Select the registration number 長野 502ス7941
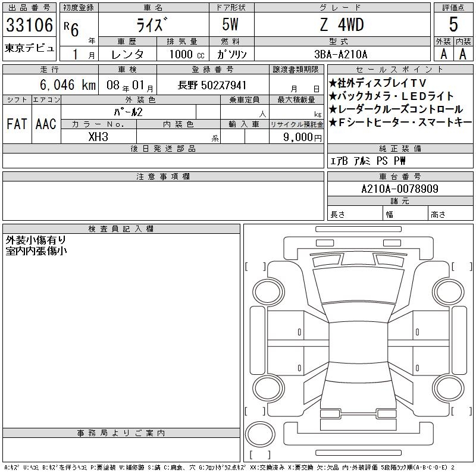The image size is (476, 476). tap(212, 85)
